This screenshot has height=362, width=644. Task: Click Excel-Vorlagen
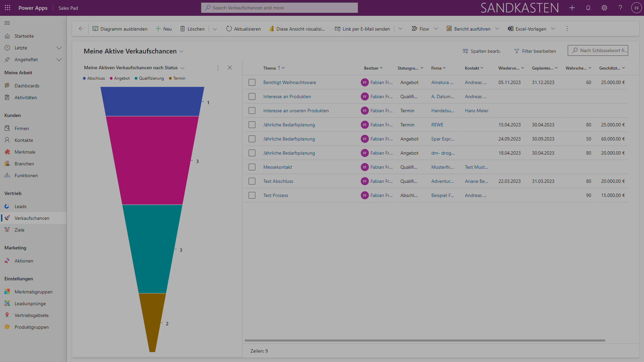[527, 29]
